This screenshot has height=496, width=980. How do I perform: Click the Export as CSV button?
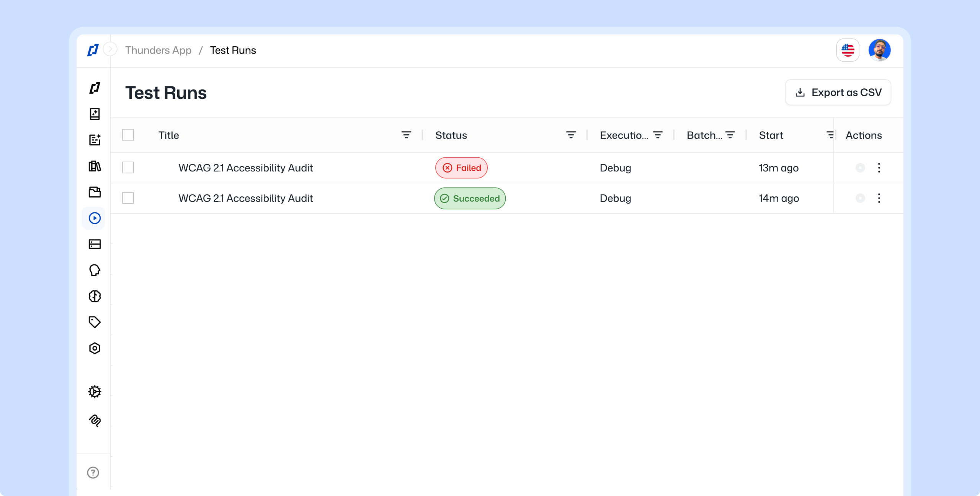coord(838,92)
